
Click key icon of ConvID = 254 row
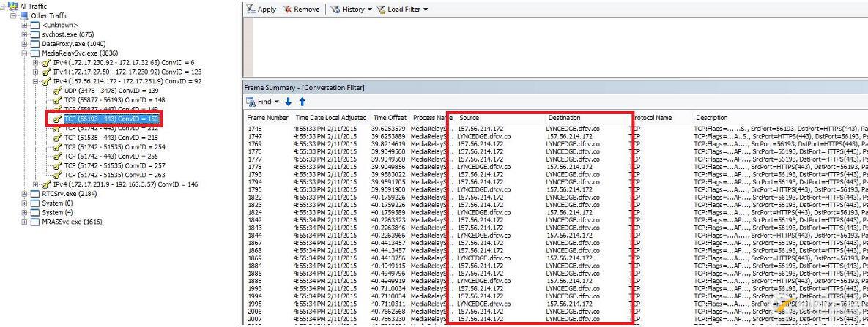[58, 146]
